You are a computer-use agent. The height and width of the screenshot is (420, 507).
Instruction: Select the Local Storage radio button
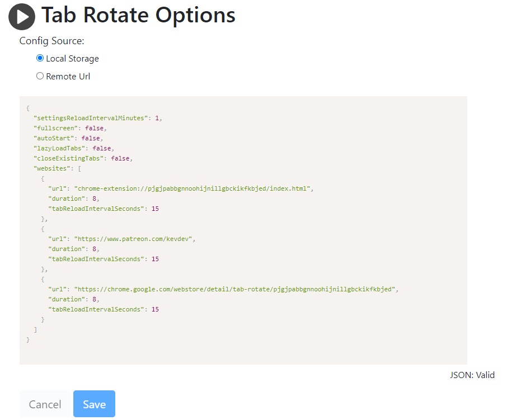point(40,58)
